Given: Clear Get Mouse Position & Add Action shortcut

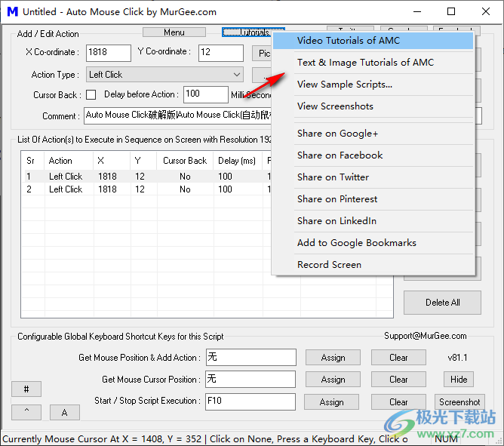Looking at the screenshot, I should [398, 358].
